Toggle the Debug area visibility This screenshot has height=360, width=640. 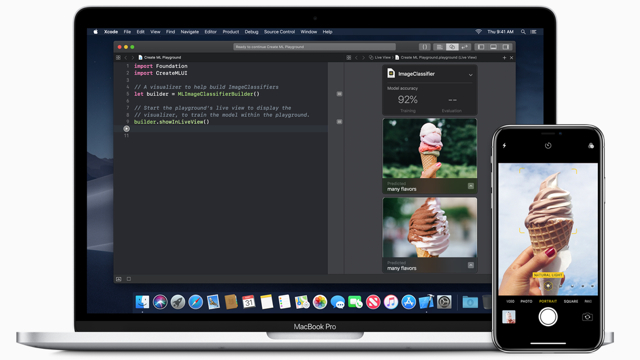tap(493, 47)
